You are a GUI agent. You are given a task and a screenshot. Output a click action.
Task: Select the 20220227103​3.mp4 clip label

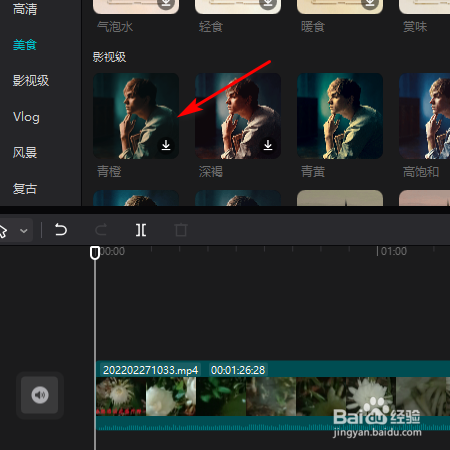[x=150, y=370]
